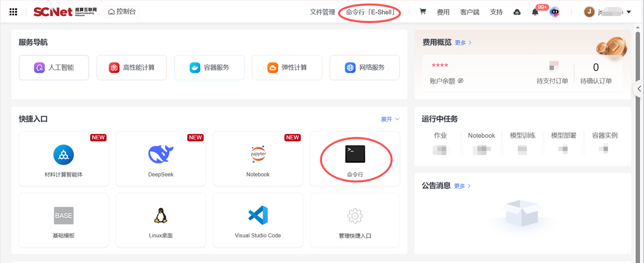Expand the 快捷入口 section with 展开

click(x=390, y=119)
